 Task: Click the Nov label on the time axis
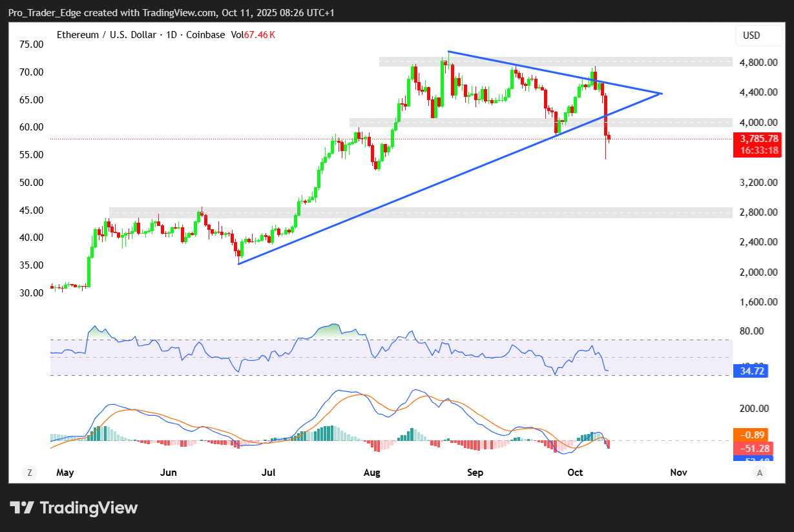pyautogui.click(x=678, y=473)
